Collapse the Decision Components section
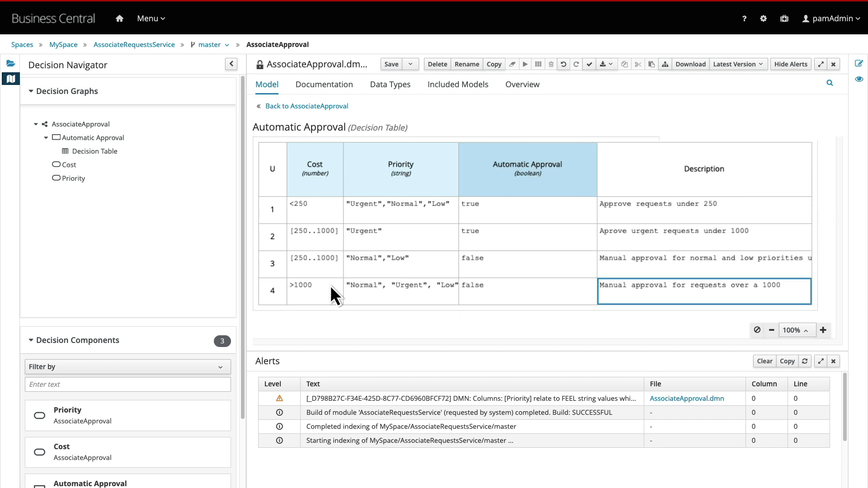Image resolution: width=868 pixels, height=488 pixels. 31,340
